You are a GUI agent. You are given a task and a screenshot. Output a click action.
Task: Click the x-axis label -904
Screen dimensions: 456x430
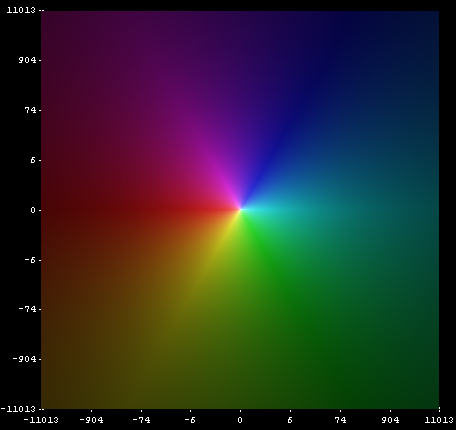91,420
